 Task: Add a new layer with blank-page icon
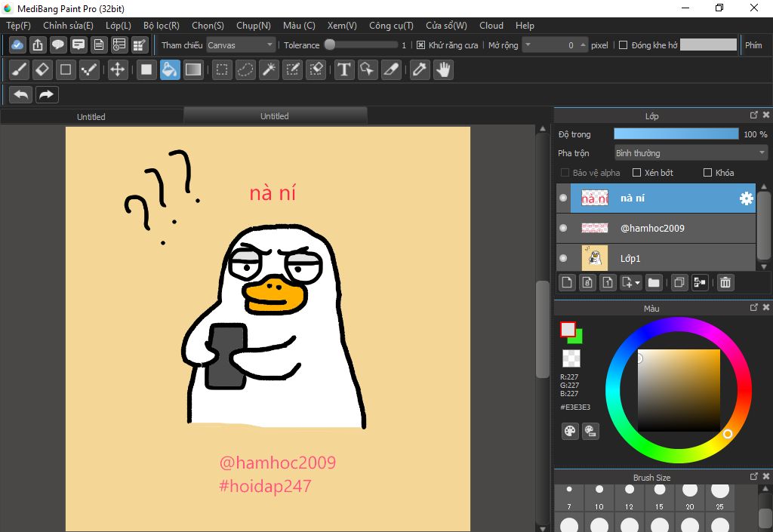click(x=567, y=282)
